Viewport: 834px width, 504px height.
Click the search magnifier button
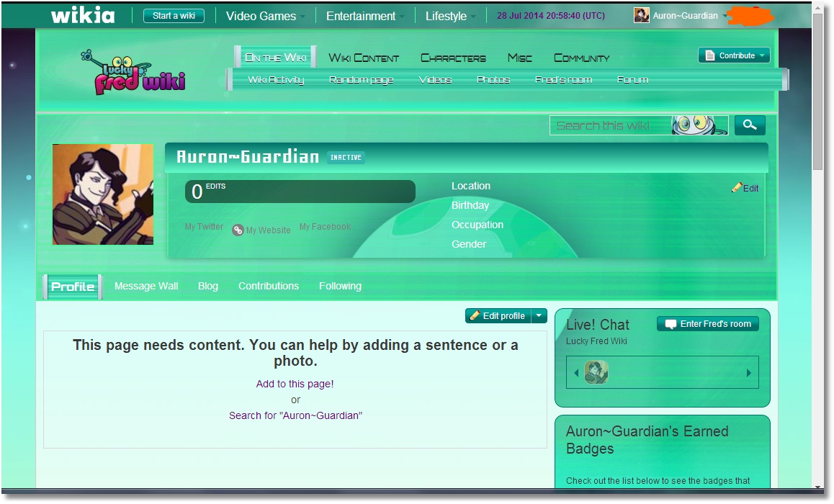pos(750,125)
